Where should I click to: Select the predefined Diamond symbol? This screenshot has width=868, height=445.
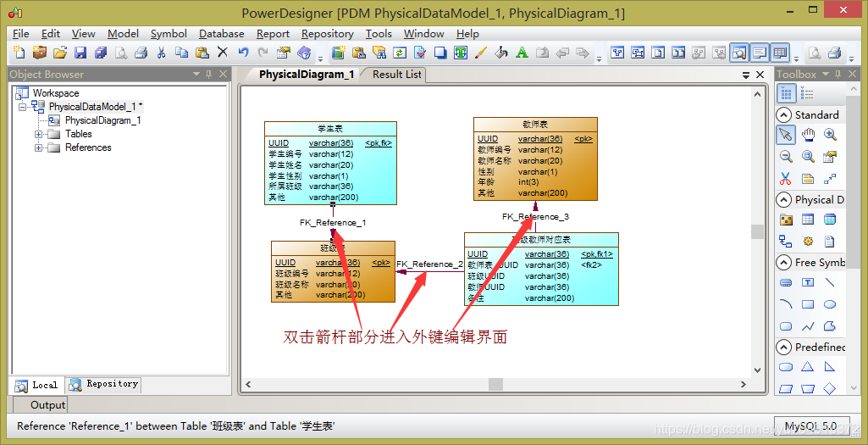click(830, 388)
